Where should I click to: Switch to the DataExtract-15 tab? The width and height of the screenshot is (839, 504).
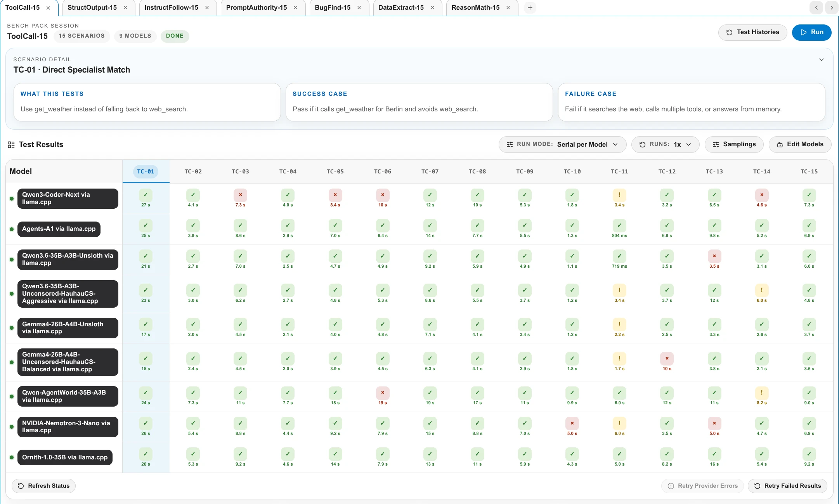[x=401, y=8]
